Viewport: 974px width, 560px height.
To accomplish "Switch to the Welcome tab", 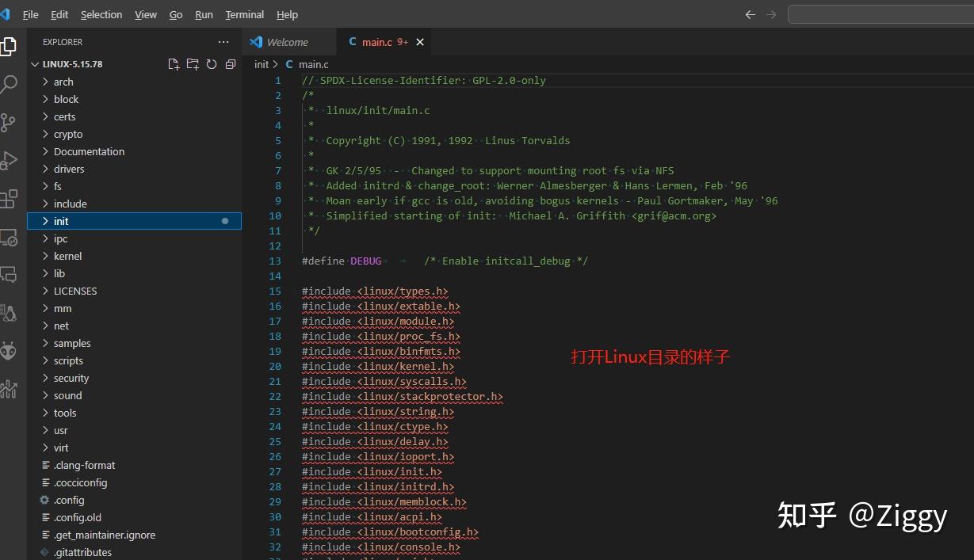I will coord(289,41).
